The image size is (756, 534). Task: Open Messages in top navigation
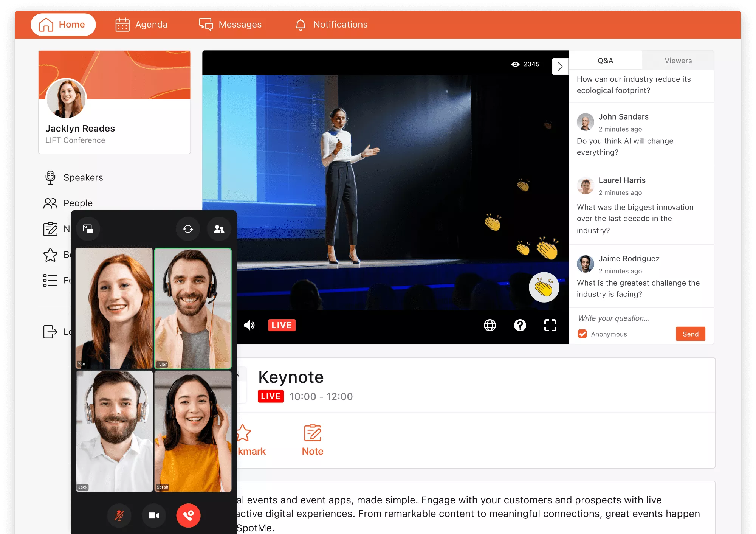point(230,25)
